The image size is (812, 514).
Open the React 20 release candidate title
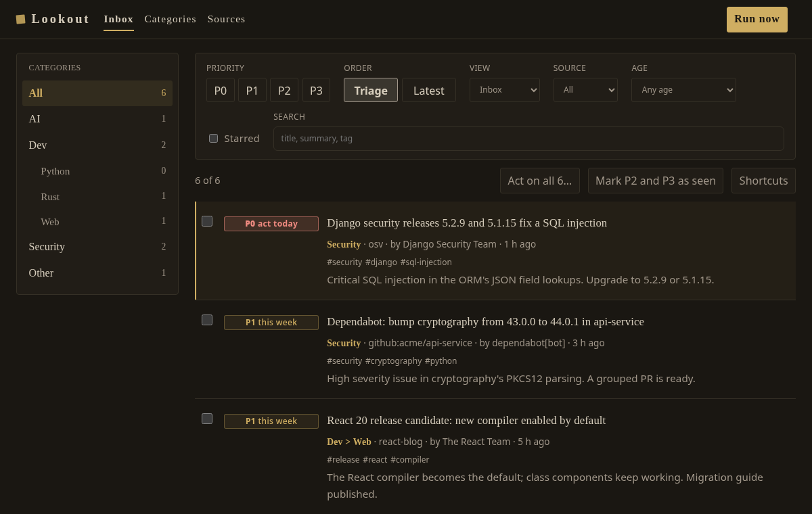[466, 421]
